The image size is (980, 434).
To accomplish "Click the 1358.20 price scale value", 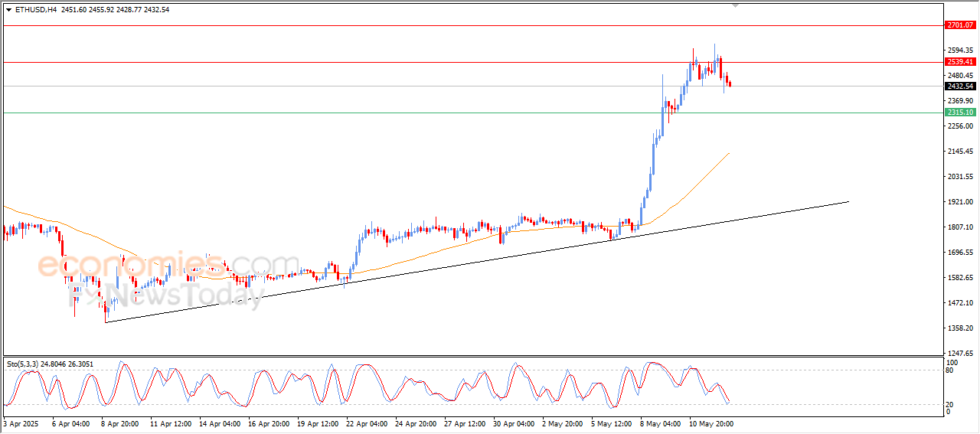I will (x=960, y=328).
